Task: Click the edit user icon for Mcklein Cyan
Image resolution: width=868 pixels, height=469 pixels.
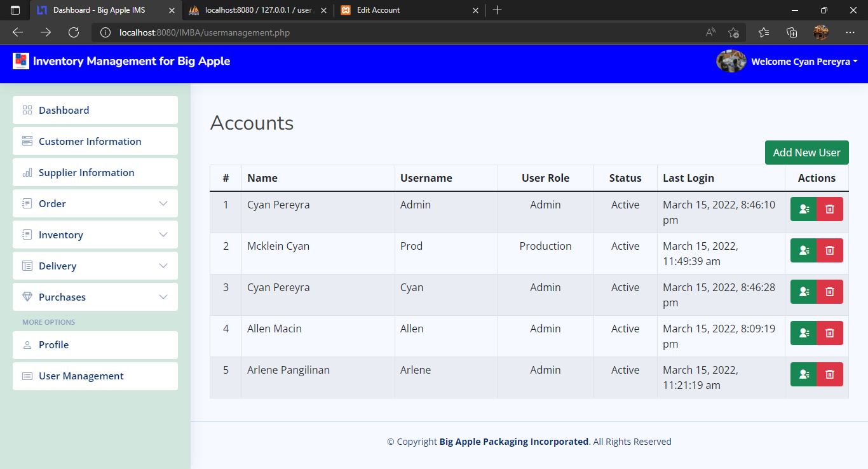Action: point(803,250)
